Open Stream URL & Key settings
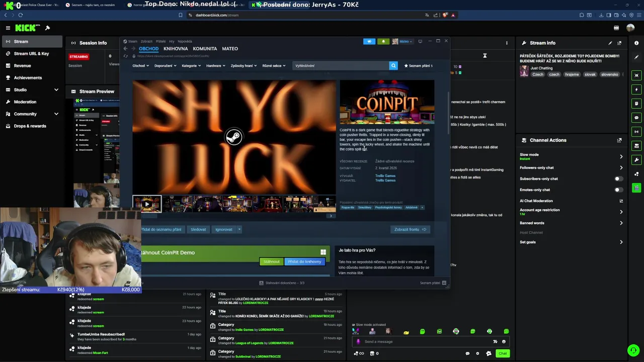The width and height of the screenshot is (644, 362). tap(32, 53)
